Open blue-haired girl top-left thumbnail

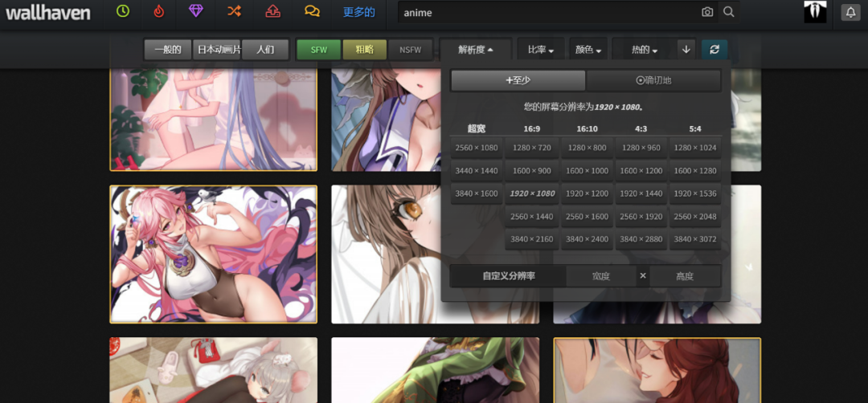[x=214, y=120]
